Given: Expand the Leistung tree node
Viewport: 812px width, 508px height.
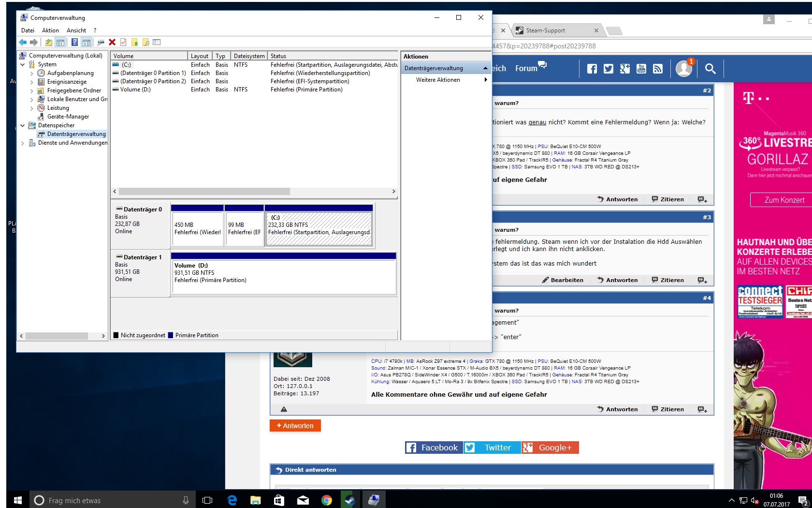Looking at the screenshot, I should pyautogui.click(x=31, y=108).
